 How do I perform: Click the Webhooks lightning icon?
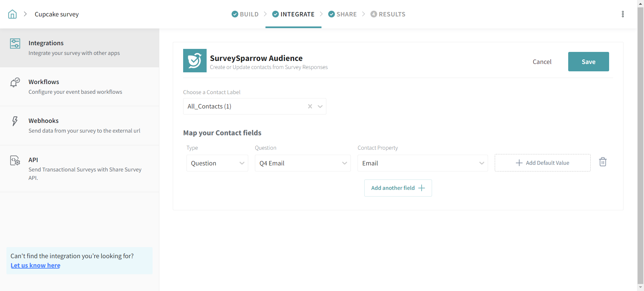point(15,121)
